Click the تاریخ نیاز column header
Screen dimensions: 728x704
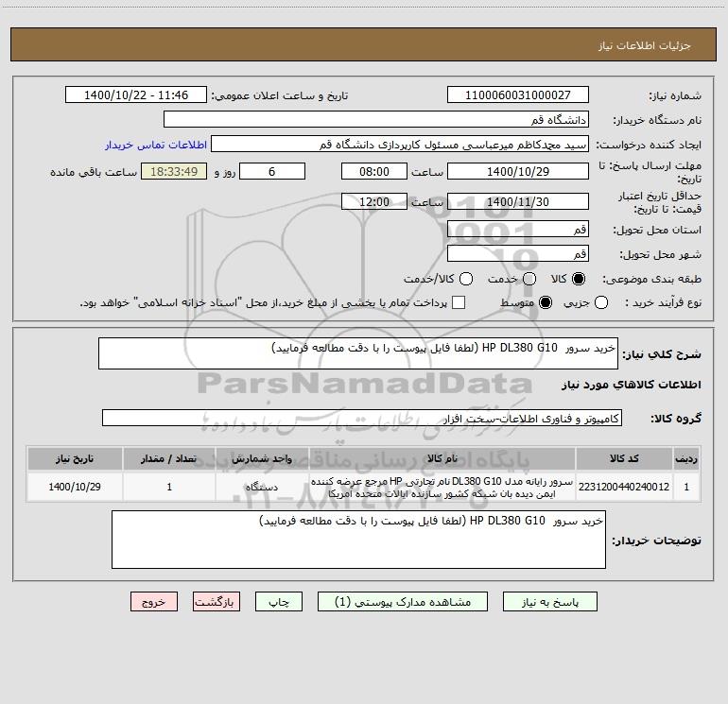tap(75, 458)
